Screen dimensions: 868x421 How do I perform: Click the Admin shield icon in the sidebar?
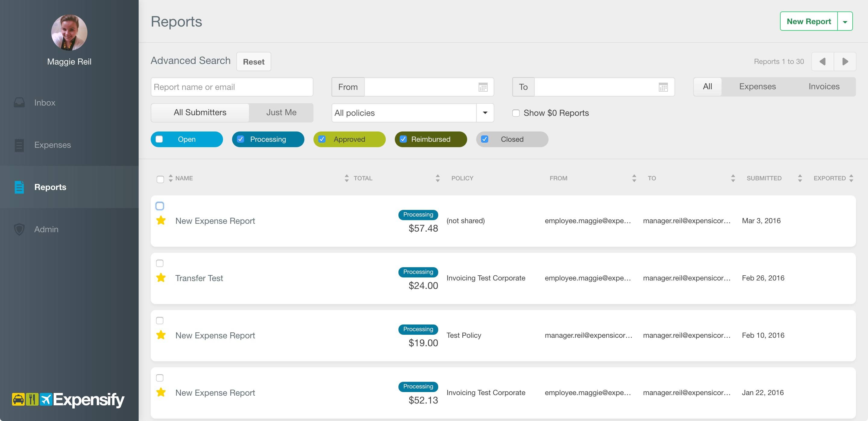(19, 229)
